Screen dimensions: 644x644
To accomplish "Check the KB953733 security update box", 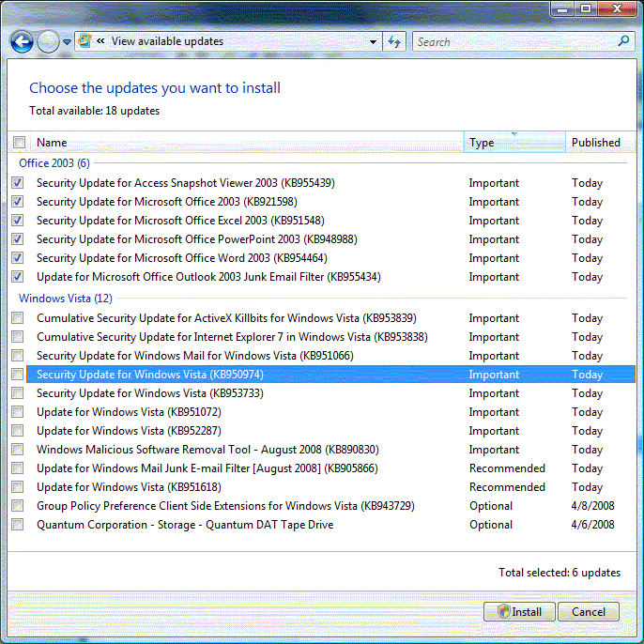I will [x=18, y=393].
